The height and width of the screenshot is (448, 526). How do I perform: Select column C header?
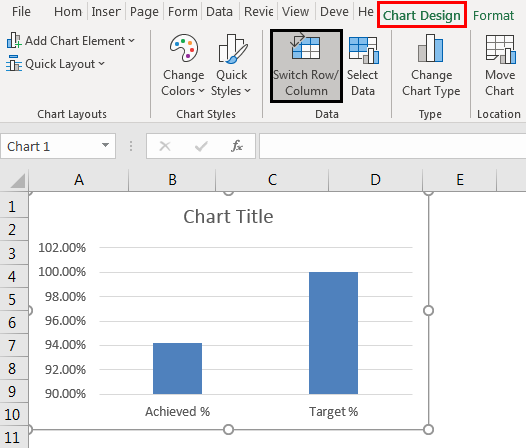(272, 180)
